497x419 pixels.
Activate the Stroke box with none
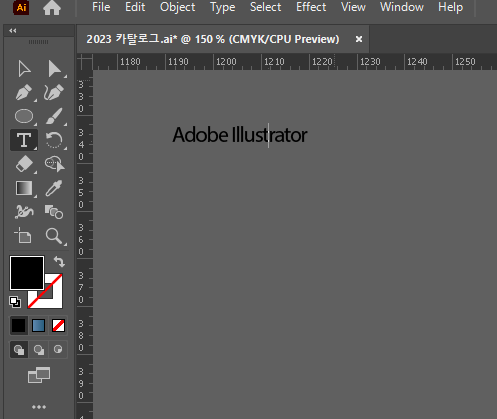(53, 299)
